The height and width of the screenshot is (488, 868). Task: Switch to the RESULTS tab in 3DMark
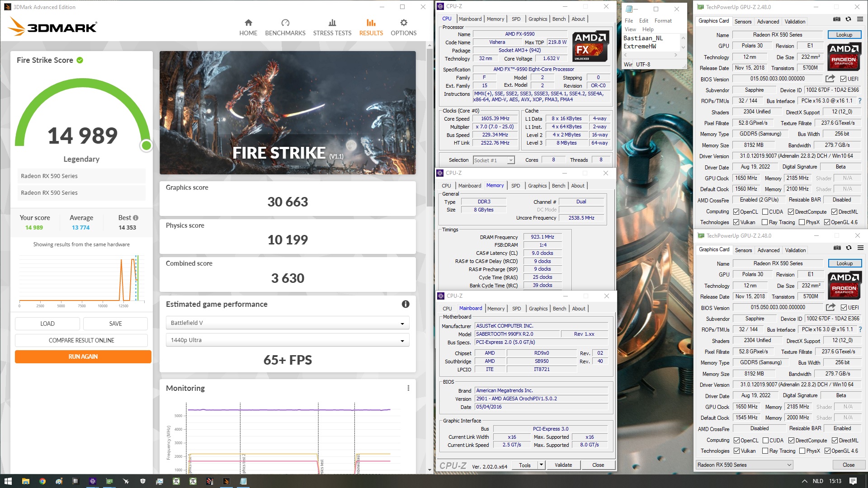[x=371, y=28]
